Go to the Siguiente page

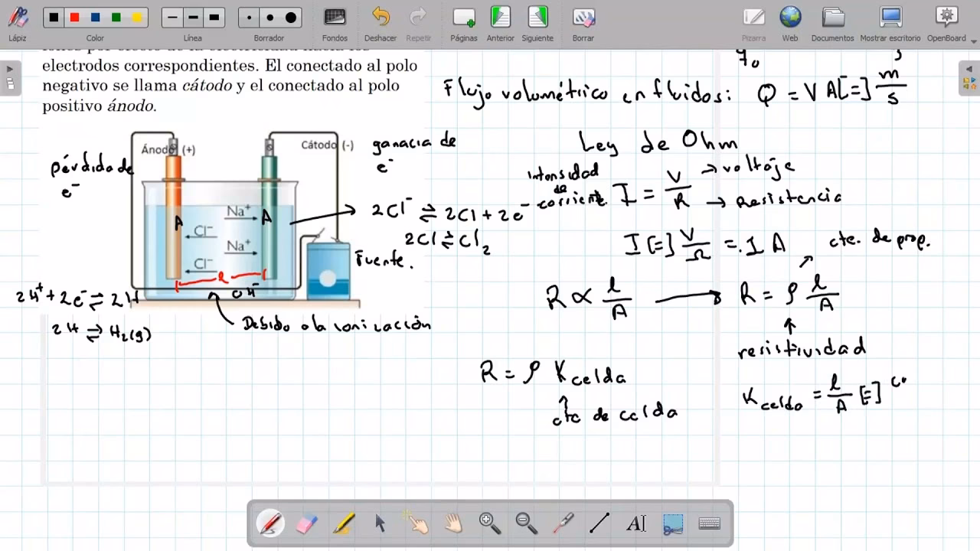click(x=537, y=23)
